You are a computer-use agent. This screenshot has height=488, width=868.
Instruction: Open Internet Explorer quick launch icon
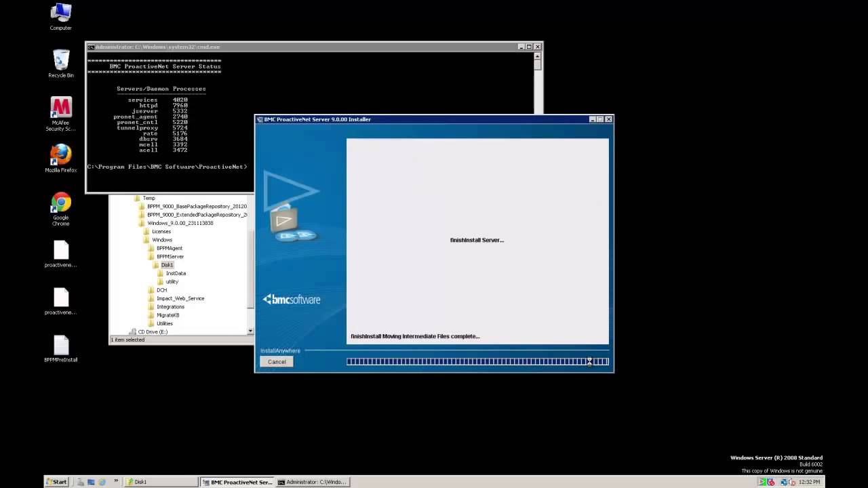click(102, 482)
